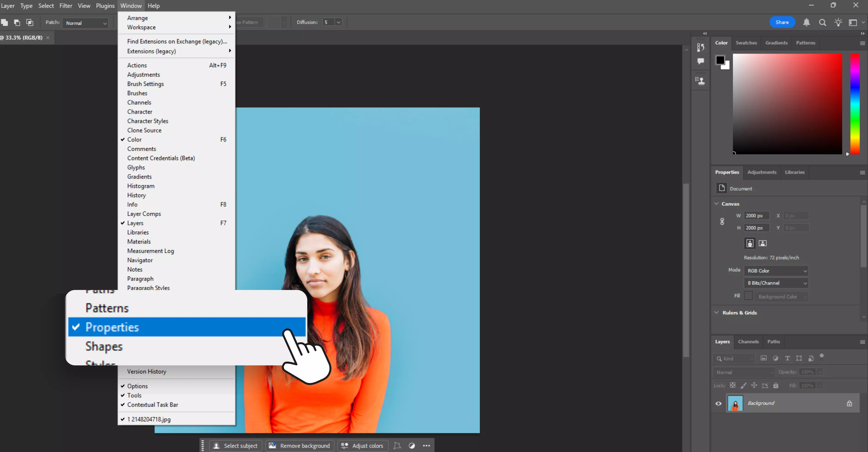The image size is (868, 452).
Task: Collapse the Canvas section in Properties
Action: [x=716, y=204]
